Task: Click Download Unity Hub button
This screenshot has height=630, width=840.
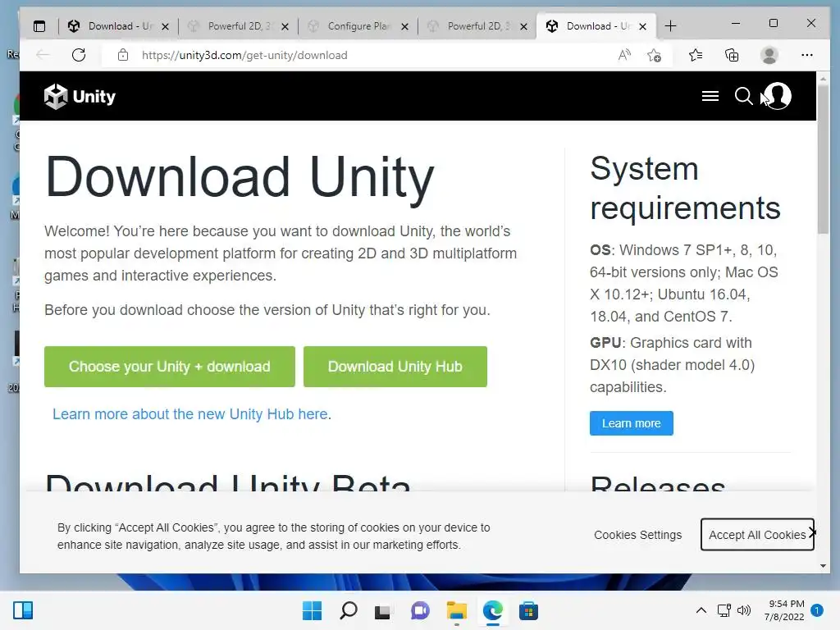Action: [395, 367]
